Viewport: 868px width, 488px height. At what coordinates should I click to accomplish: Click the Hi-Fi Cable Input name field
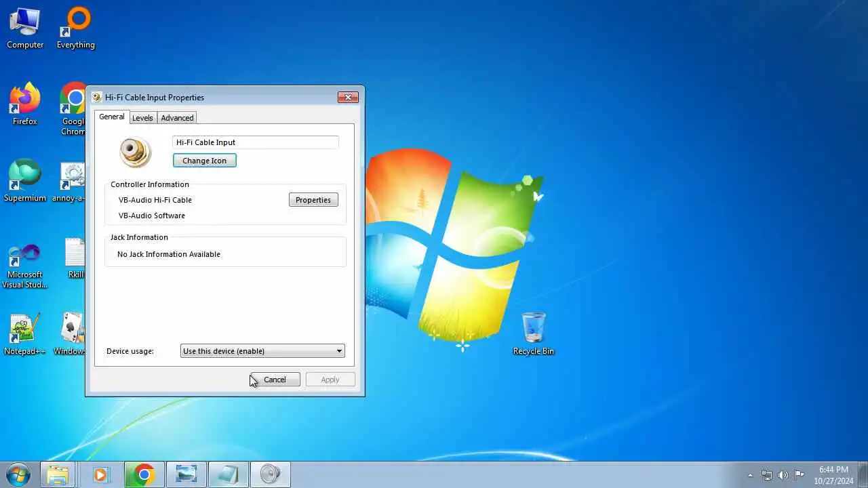256,142
